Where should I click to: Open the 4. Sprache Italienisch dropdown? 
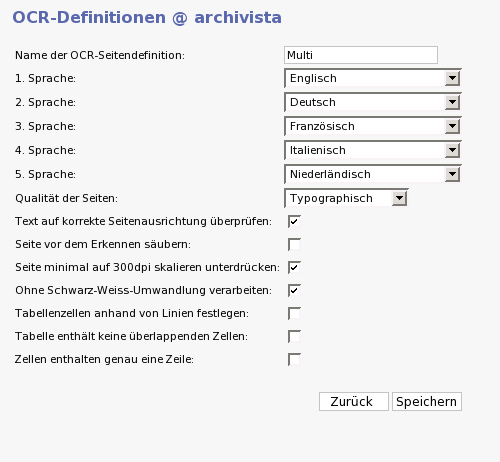[373, 150]
